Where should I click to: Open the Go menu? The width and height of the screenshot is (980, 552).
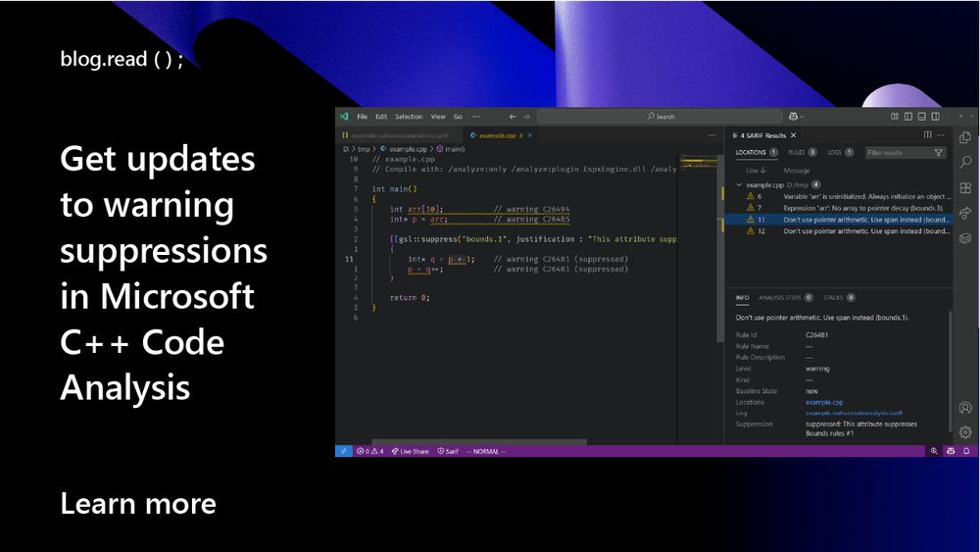coord(458,117)
